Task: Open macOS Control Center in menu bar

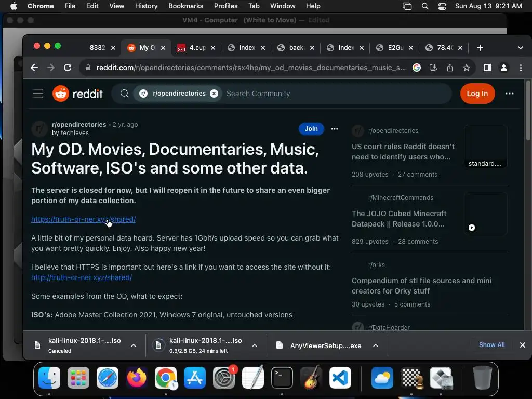Action: [442, 6]
